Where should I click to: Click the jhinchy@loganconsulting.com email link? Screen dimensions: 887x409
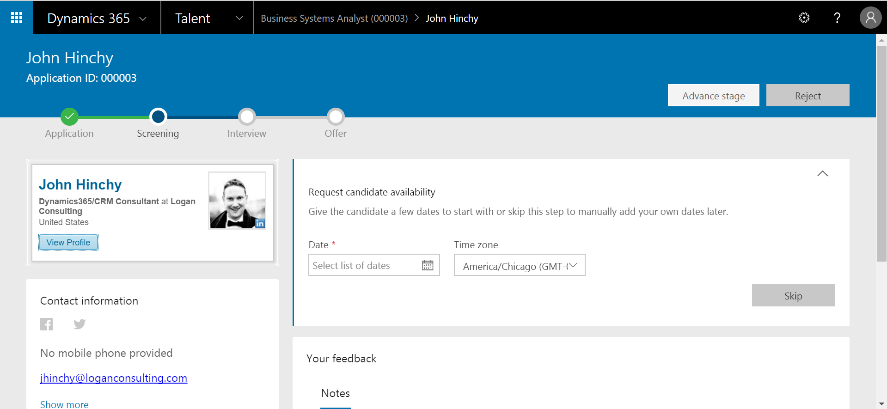pos(113,378)
